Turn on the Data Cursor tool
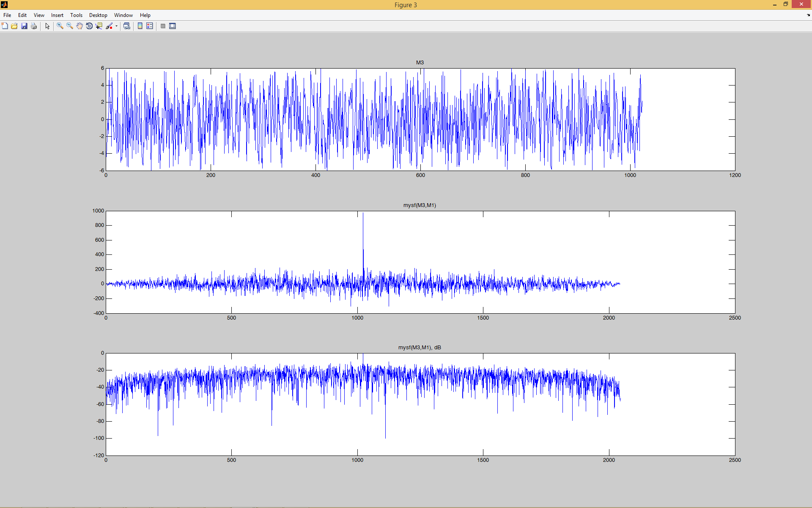812x508 pixels. (99, 26)
